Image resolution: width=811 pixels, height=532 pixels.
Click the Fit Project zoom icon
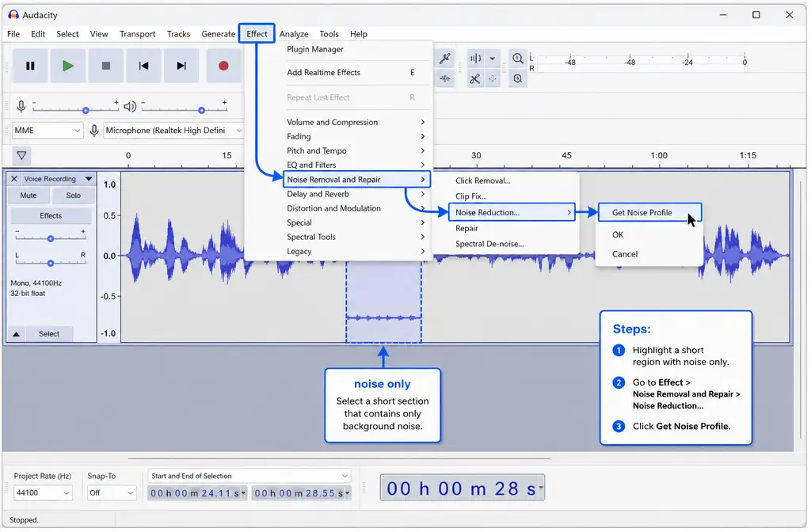pos(517,79)
